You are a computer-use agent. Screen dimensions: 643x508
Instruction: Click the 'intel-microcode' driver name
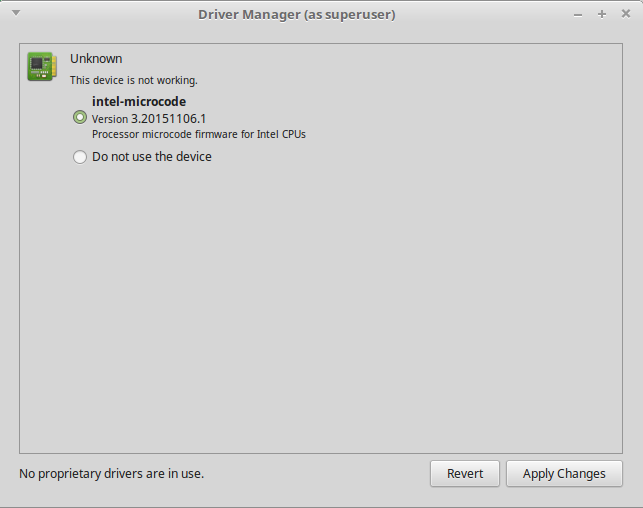(139, 101)
